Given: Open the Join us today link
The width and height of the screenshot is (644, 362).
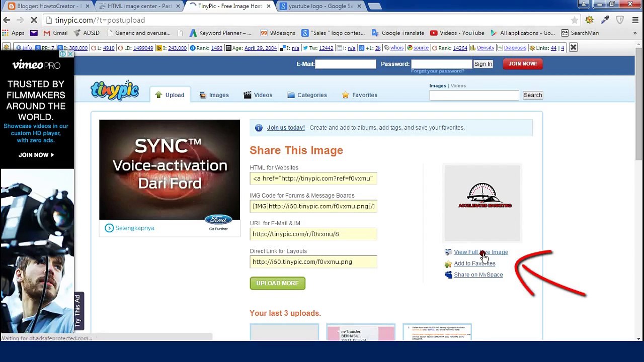Looking at the screenshot, I should click(286, 128).
